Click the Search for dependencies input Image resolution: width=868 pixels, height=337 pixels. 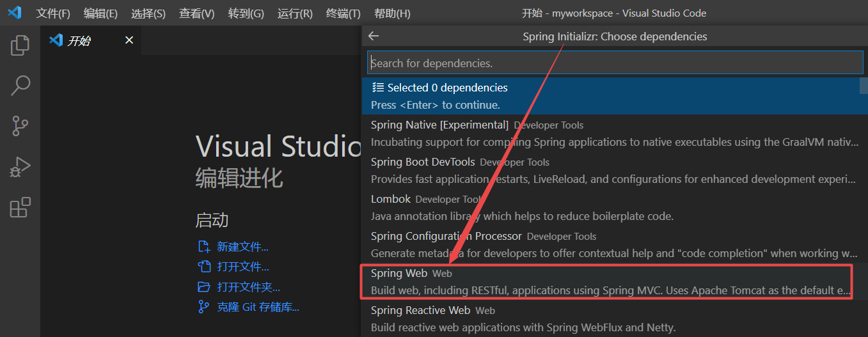tap(615, 63)
